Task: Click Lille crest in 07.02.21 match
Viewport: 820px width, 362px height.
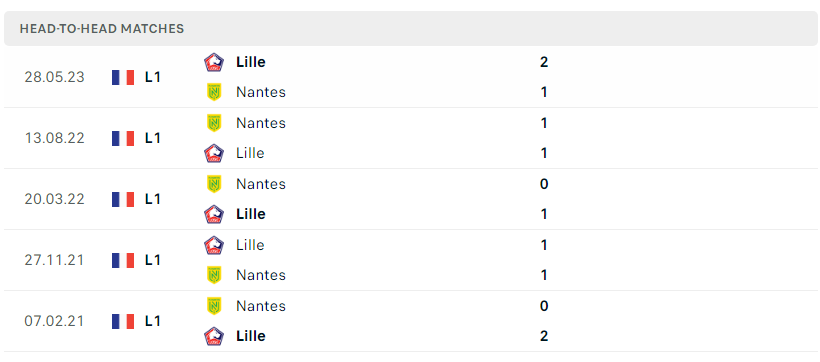Action: pos(214,336)
